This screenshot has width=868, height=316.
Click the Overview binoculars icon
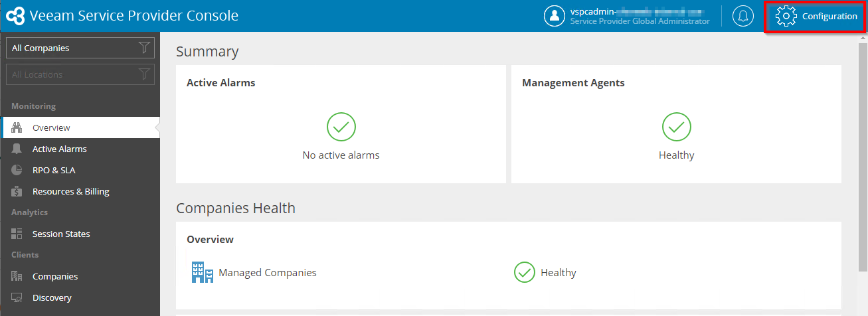tap(17, 127)
